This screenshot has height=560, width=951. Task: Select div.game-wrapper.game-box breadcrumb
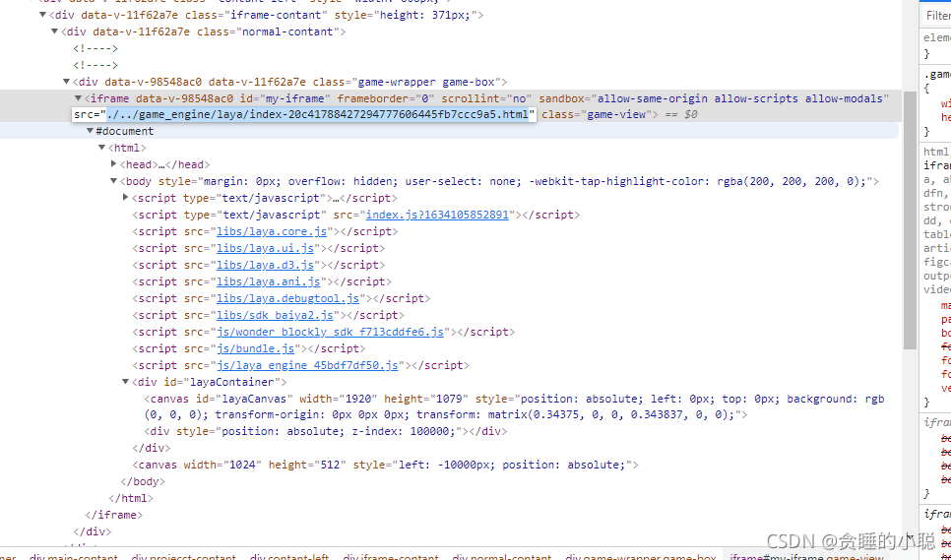[x=641, y=556]
